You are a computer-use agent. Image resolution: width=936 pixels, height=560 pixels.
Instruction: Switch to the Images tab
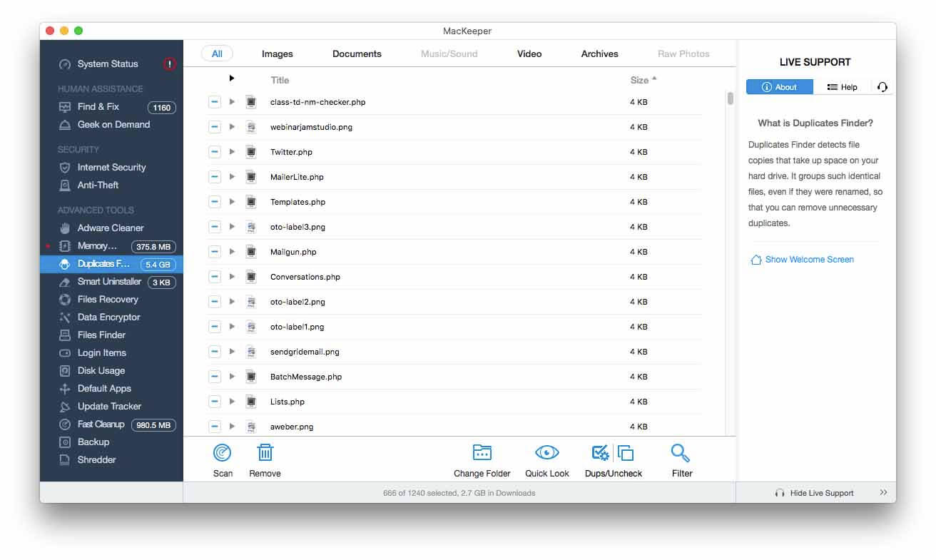277,54
